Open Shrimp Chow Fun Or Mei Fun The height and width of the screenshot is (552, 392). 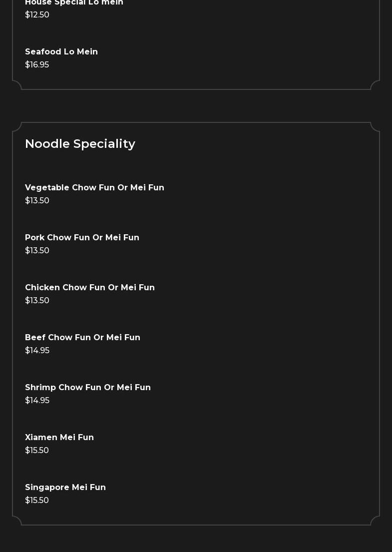(88, 388)
